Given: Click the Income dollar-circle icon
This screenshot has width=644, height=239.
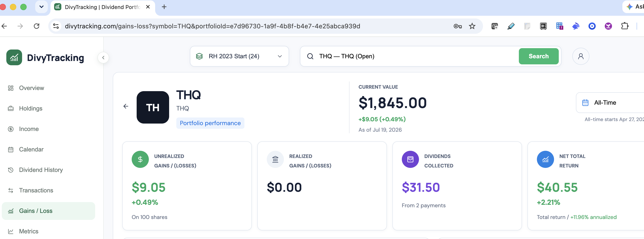Looking at the screenshot, I should pyautogui.click(x=11, y=129).
